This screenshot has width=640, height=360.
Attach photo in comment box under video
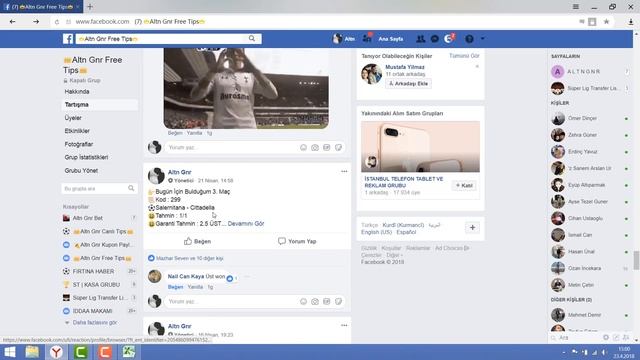(x=315, y=147)
